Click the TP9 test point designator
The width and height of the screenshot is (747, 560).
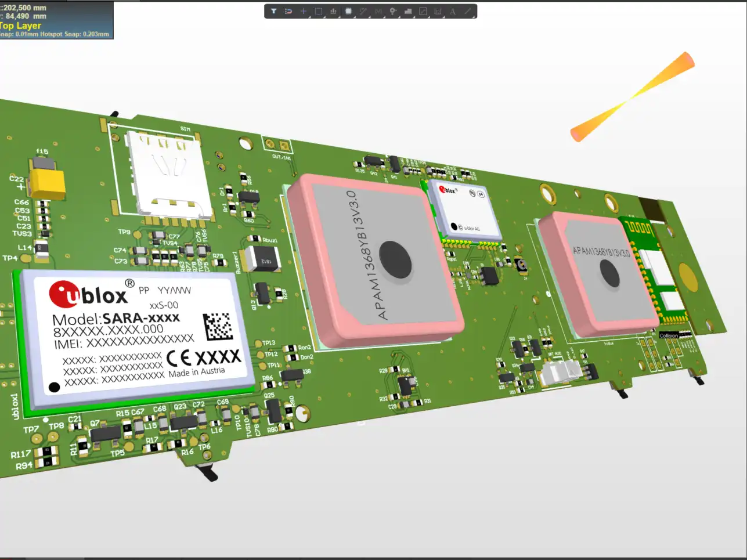coord(124,232)
